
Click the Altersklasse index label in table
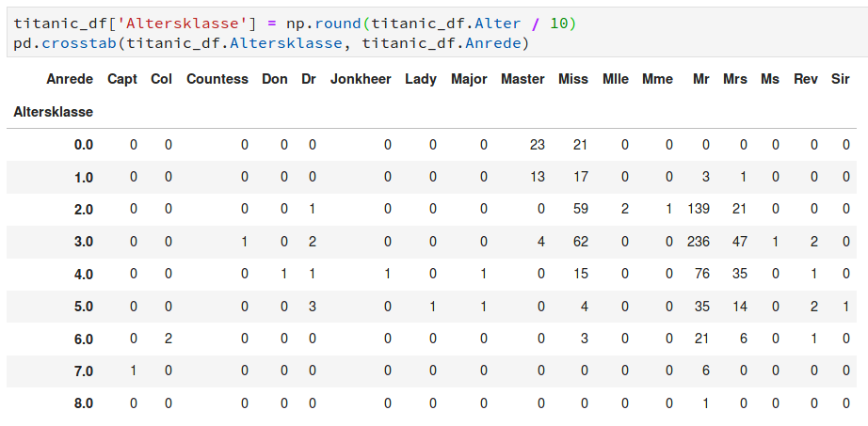click(53, 112)
